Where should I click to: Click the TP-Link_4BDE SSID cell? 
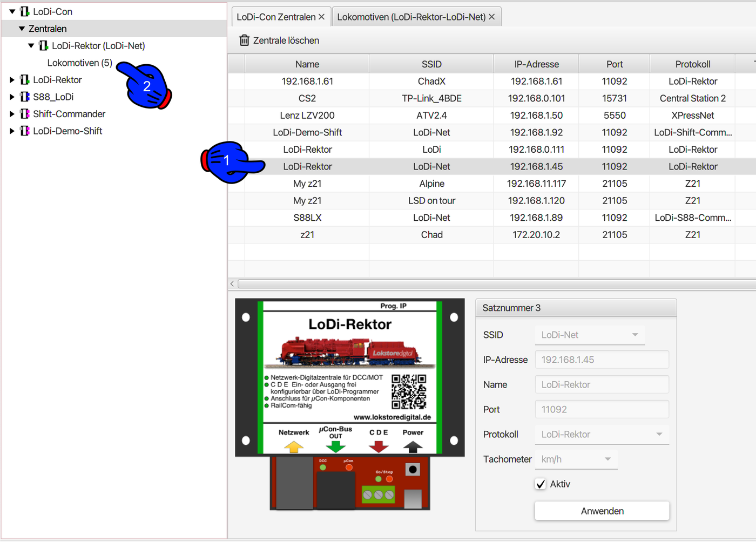(431, 98)
